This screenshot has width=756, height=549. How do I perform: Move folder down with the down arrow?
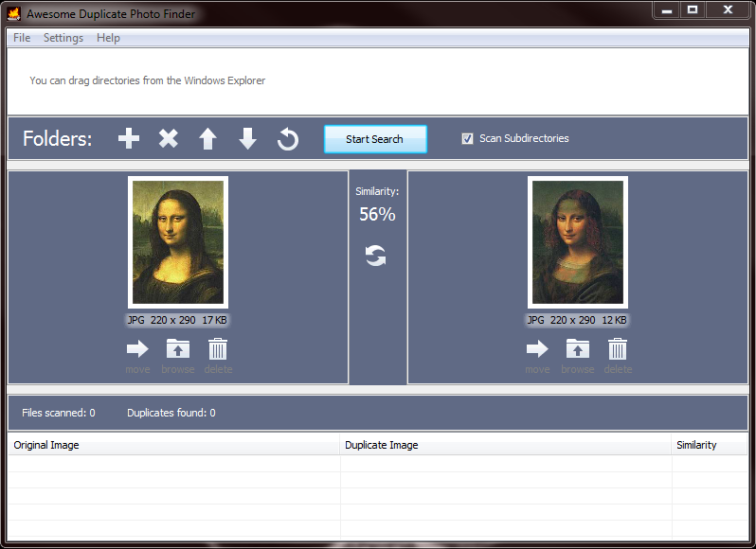tap(247, 139)
